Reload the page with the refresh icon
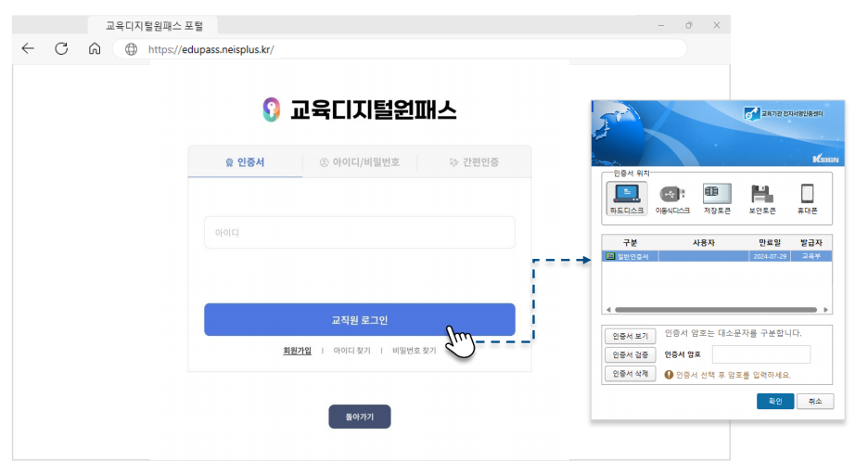Viewport: 868px width, 475px height. (61, 49)
